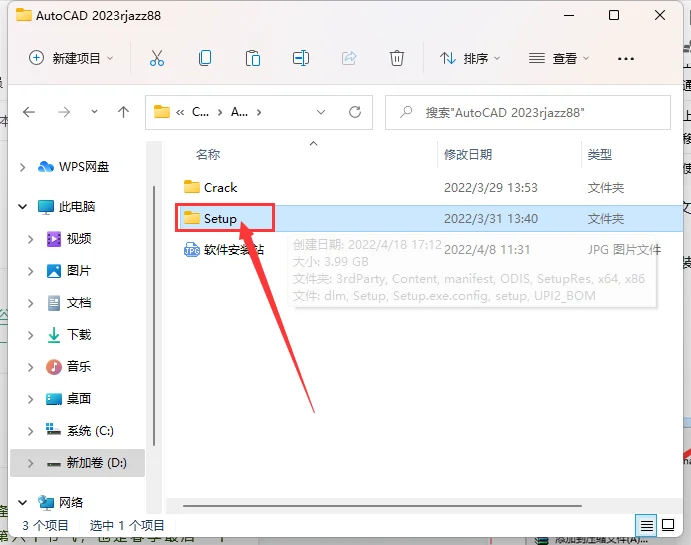Open the three-dot more options menu
The height and width of the screenshot is (545, 691).
625,59
